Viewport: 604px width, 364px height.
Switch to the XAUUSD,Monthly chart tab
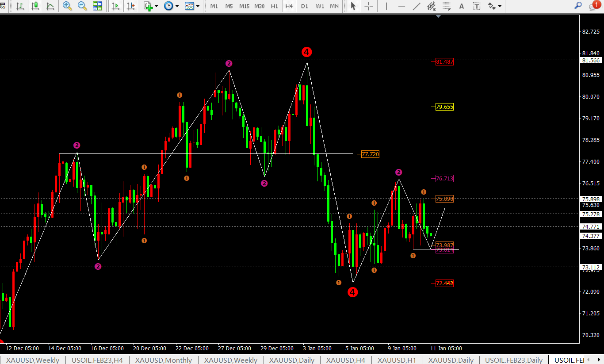(164, 360)
